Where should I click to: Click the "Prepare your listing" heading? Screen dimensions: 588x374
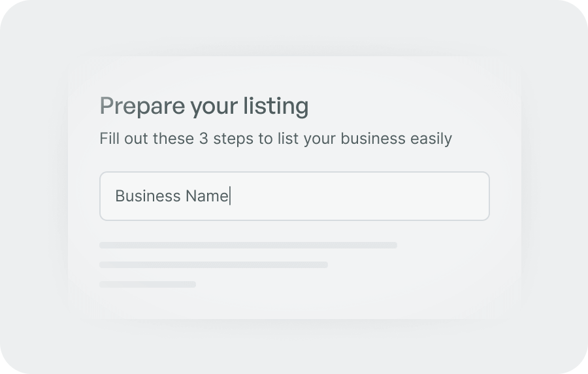click(x=204, y=106)
